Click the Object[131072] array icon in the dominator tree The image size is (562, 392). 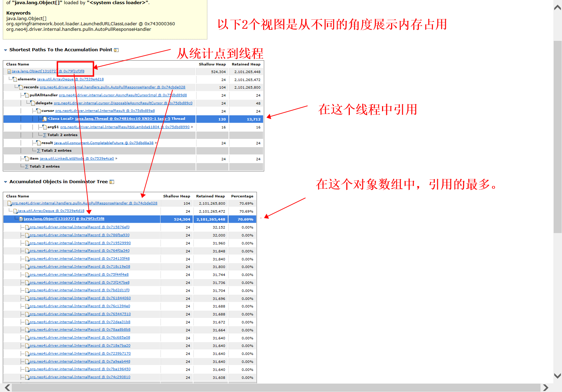tap(21, 219)
